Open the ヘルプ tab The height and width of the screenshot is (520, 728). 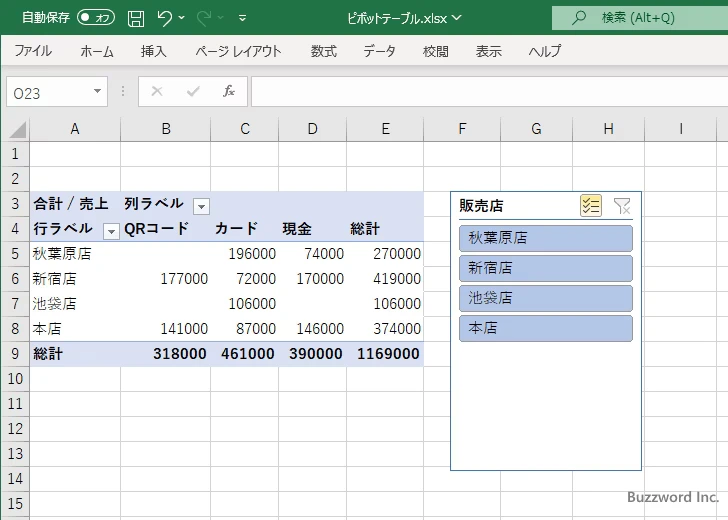545,51
